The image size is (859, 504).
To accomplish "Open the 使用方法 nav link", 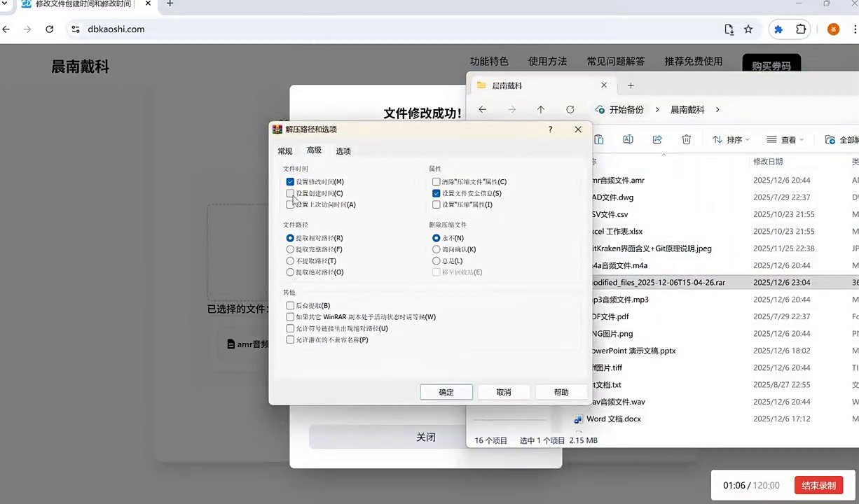I will pyautogui.click(x=547, y=62).
